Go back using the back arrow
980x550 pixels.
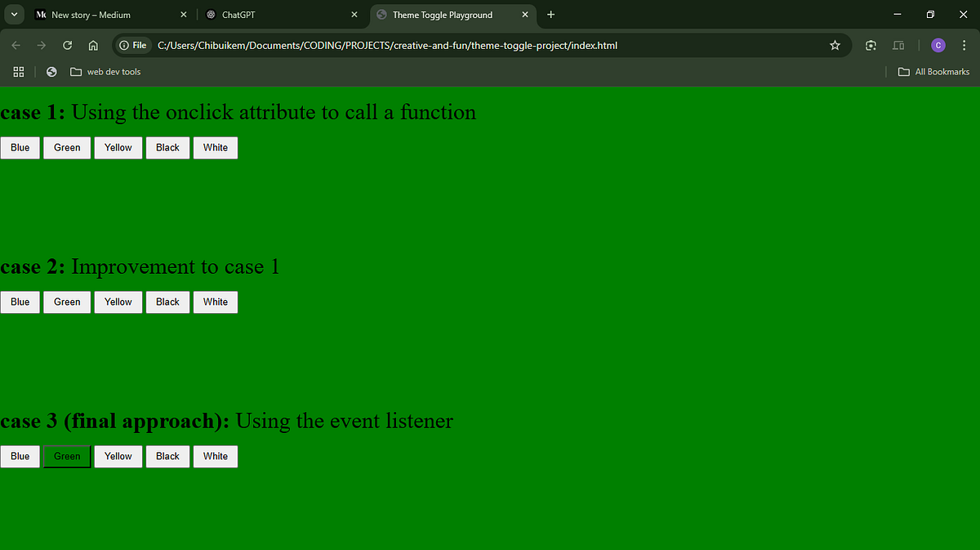(15, 45)
